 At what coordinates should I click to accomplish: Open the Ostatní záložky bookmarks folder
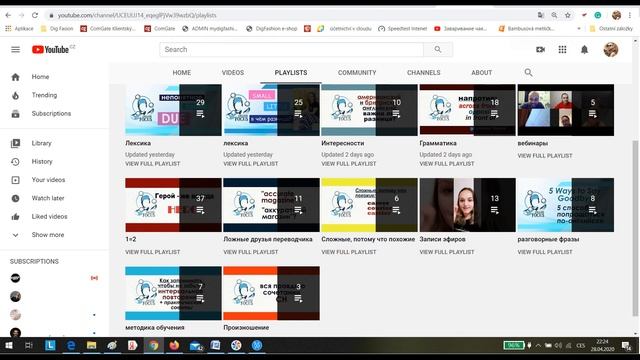(611, 29)
